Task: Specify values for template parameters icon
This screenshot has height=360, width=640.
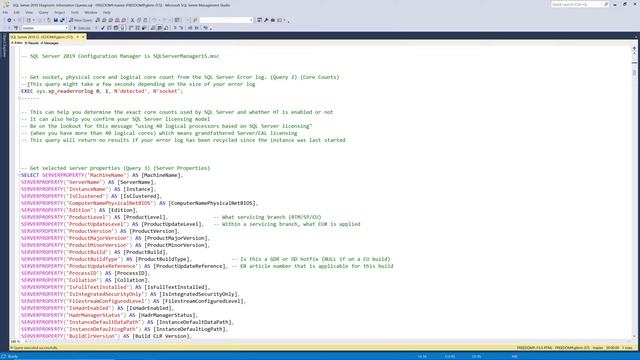Action: point(205,28)
